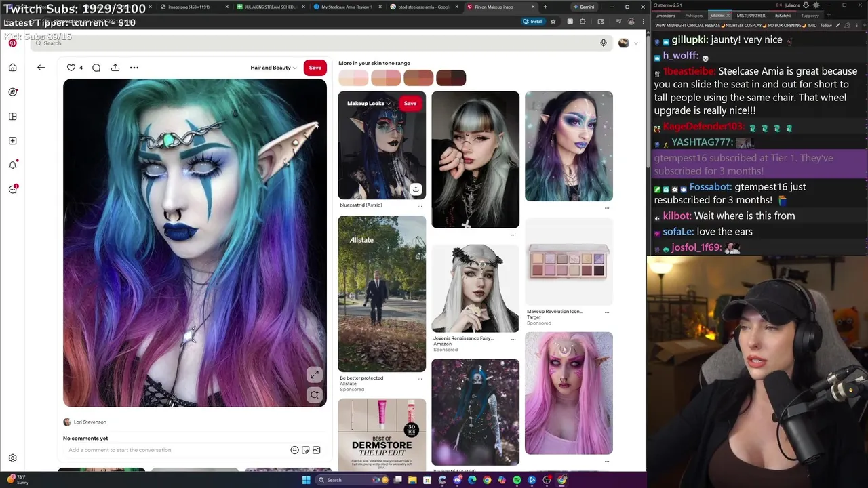Expand the Makeup Looks board dropdown
Screen dimensions: 868x488
370,104
